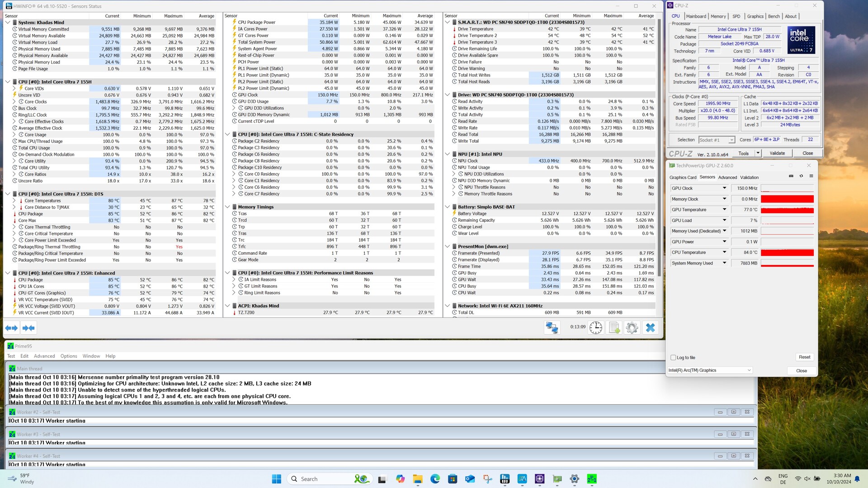Show hidden system tray icons chevron
The height and width of the screenshot is (488, 868).
(755, 479)
